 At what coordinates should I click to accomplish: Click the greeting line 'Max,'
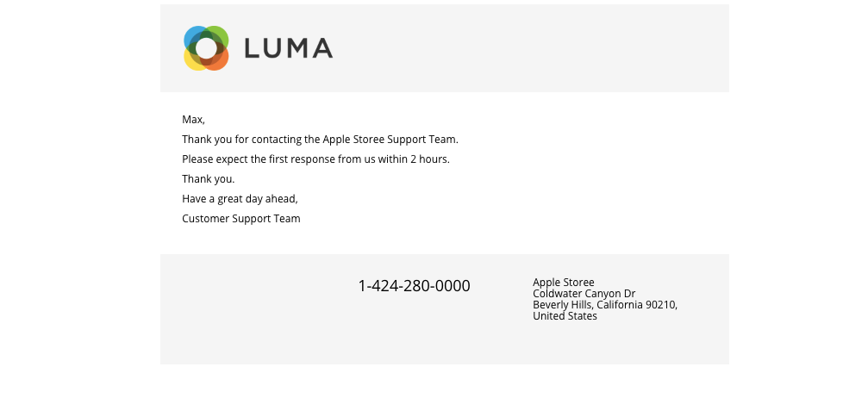coord(193,120)
